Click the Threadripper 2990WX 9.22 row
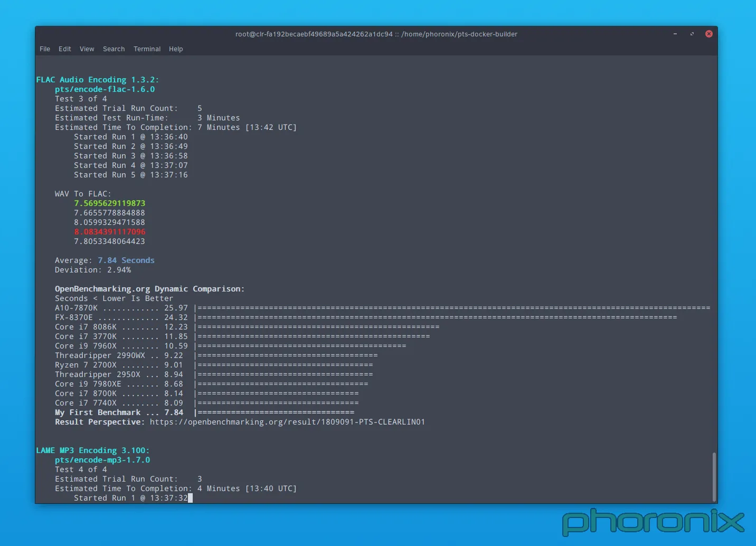The width and height of the screenshot is (756, 546). tap(216, 355)
